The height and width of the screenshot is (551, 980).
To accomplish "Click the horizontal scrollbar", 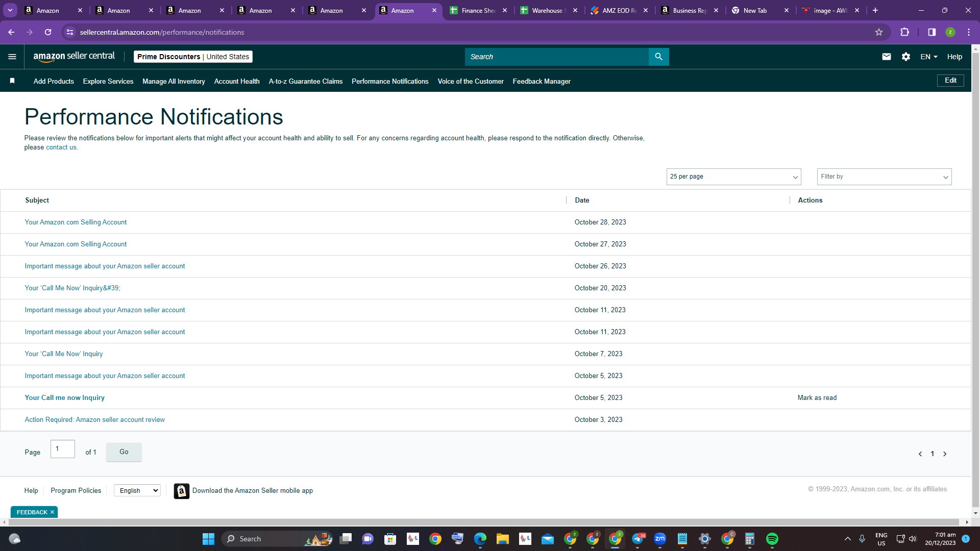I will click(x=485, y=522).
